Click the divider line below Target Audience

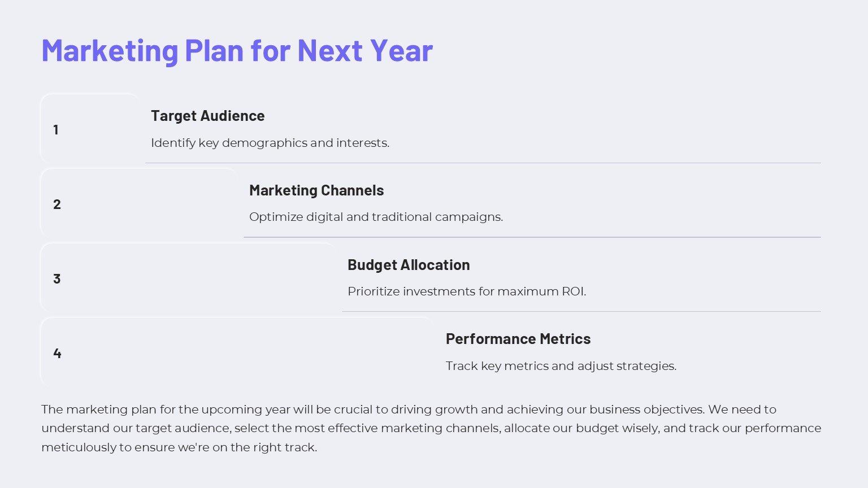[483, 163]
